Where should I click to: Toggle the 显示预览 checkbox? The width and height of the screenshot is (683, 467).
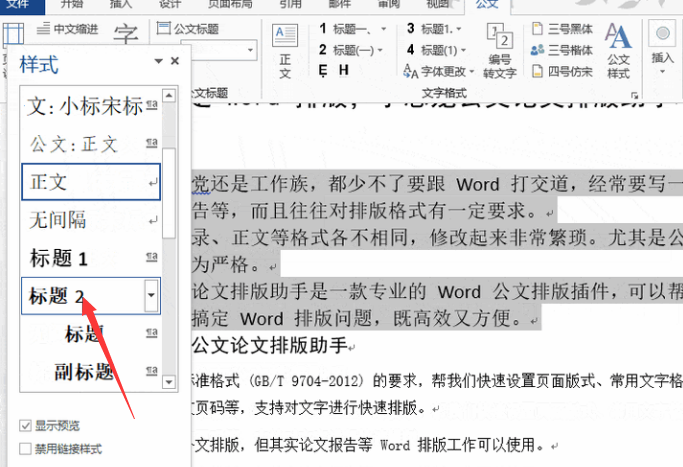(x=26, y=426)
